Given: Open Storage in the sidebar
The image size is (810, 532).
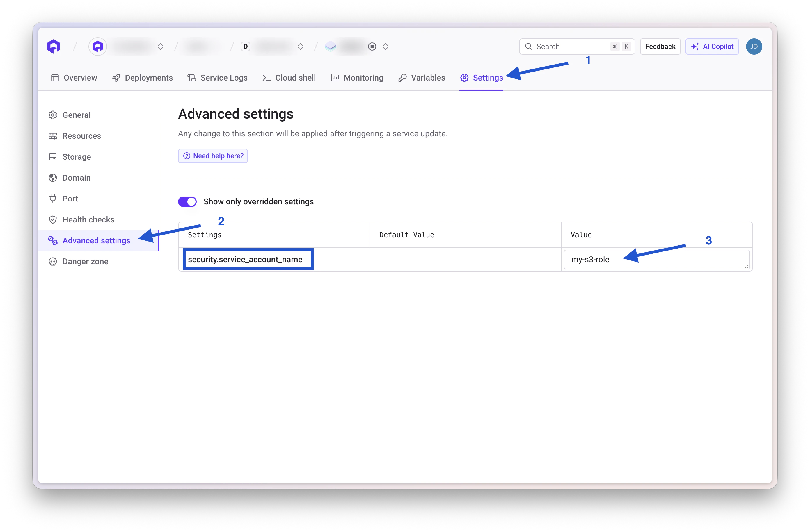Looking at the screenshot, I should (98, 157).
